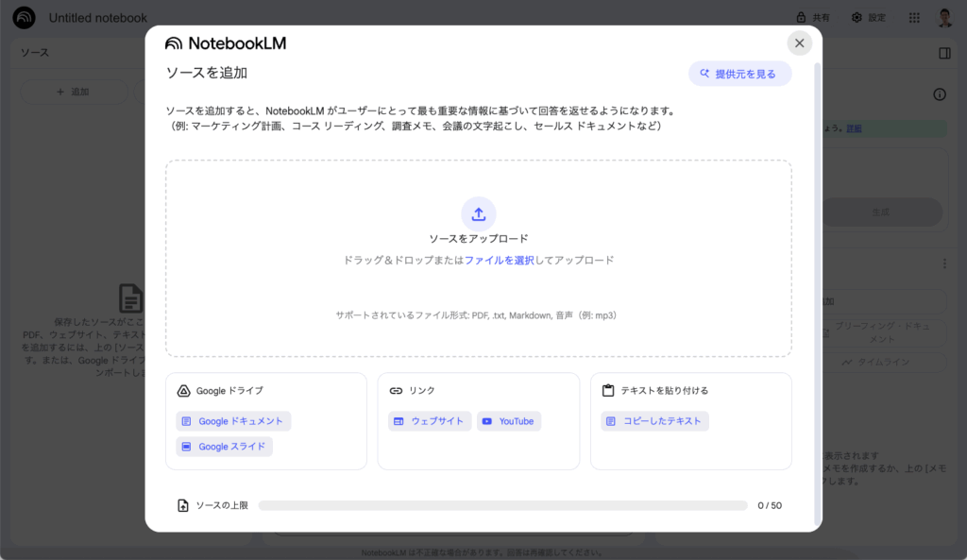This screenshot has height=560, width=967.
Task: Click the リンク chain icon
Action: click(396, 391)
